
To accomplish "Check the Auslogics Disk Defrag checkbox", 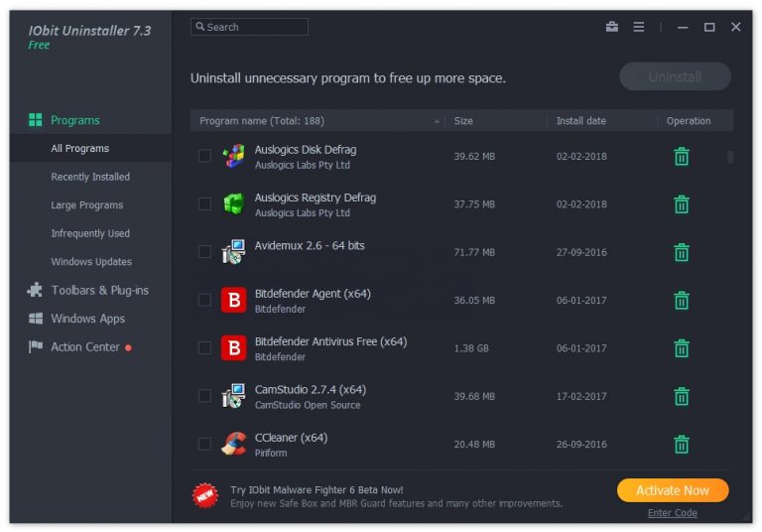I will [x=204, y=156].
